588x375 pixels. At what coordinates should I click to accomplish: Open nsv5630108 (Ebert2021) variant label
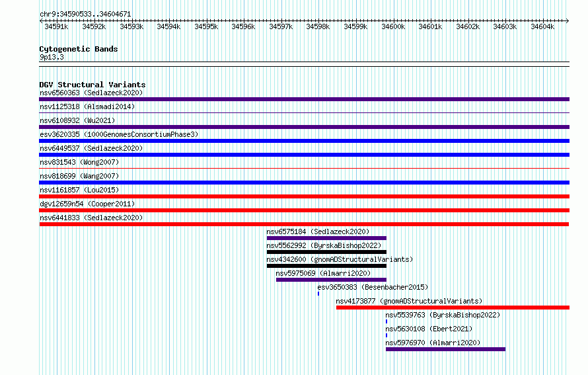(x=429, y=329)
